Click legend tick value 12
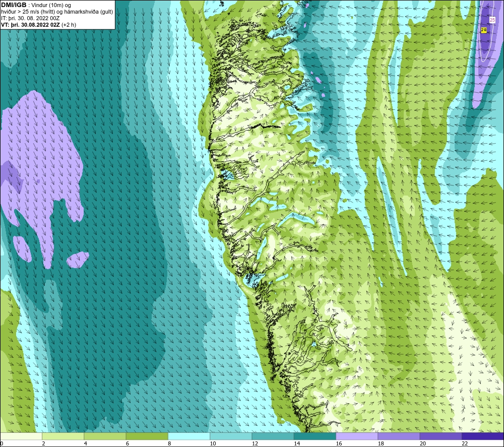The height and width of the screenshot is (447, 504). coord(255,443)
